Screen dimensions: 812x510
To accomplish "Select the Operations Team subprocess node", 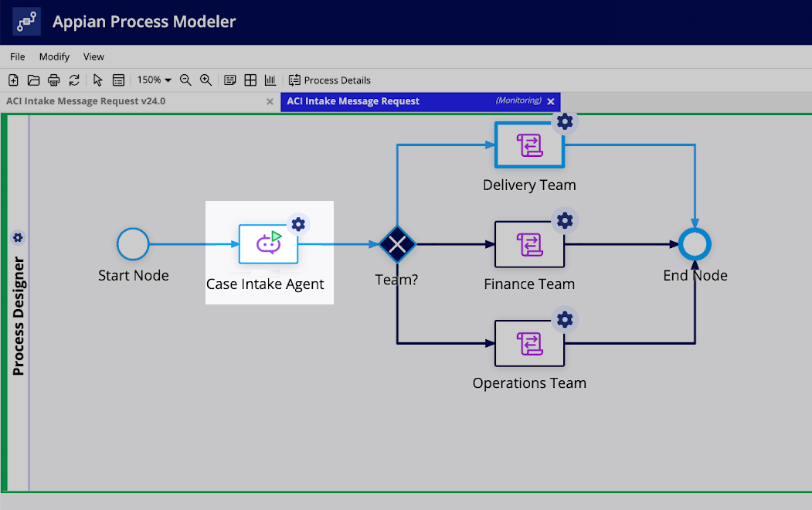I will click(x=529, y=343).
